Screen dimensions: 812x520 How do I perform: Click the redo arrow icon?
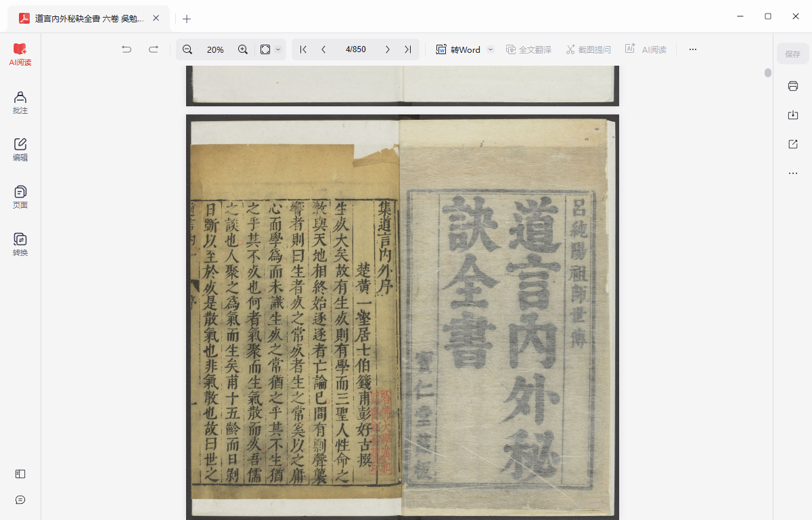154,49
